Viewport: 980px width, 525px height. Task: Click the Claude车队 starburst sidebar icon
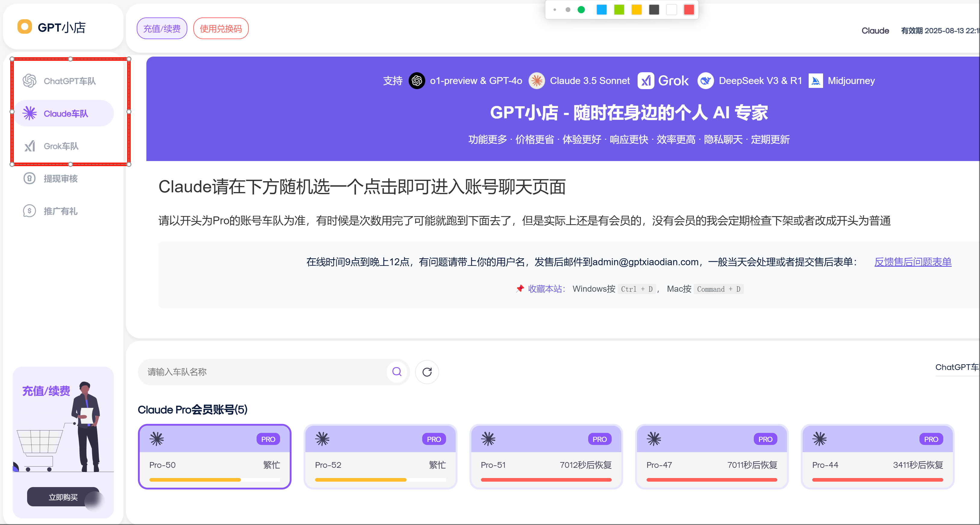29,113
